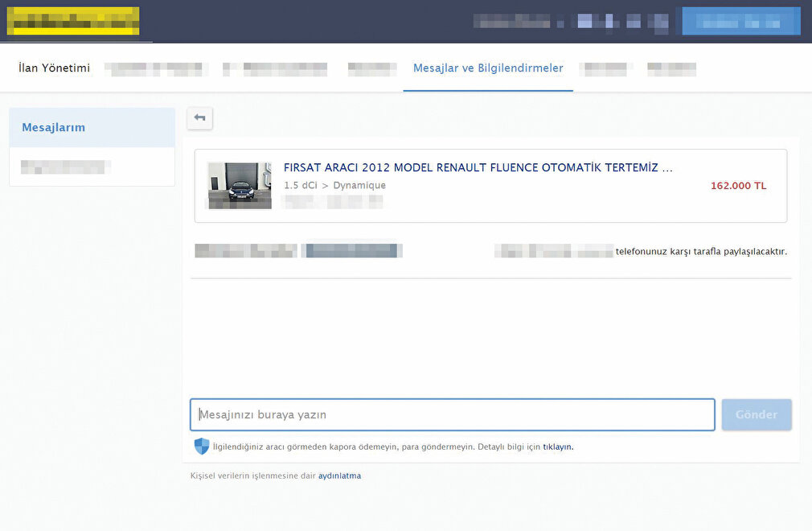Click the tıklayın detailed info link
This screenshot has height=531, width=812.
pyautogui.click(x=558, y=447)
